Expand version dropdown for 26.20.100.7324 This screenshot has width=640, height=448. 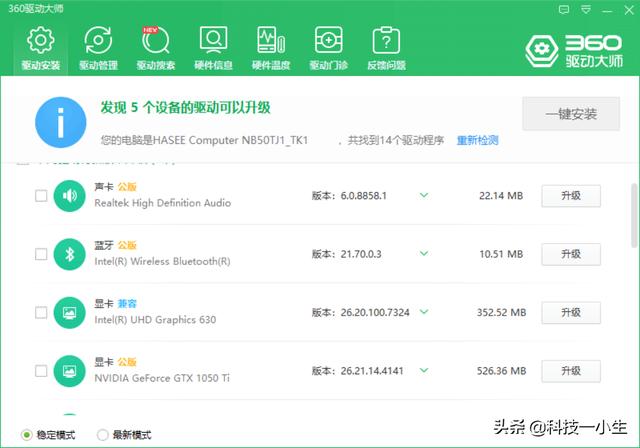tap(424, 312)
